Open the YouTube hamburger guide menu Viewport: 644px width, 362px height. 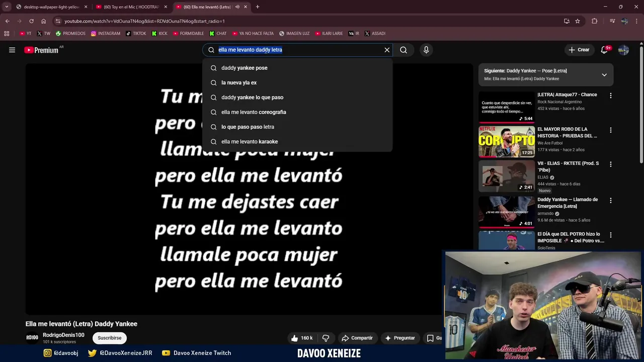(12, 50)
